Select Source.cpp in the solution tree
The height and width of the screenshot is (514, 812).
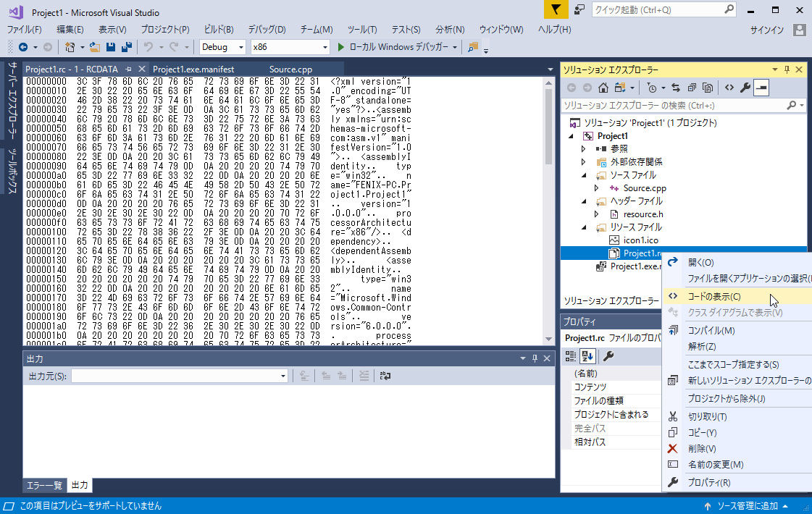click(x=645, y=188)
